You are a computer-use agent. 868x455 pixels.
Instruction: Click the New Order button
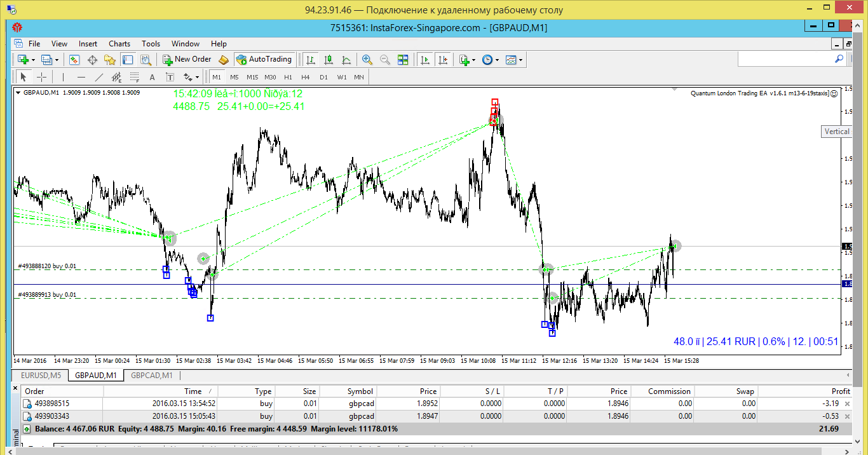click(187, 59)
